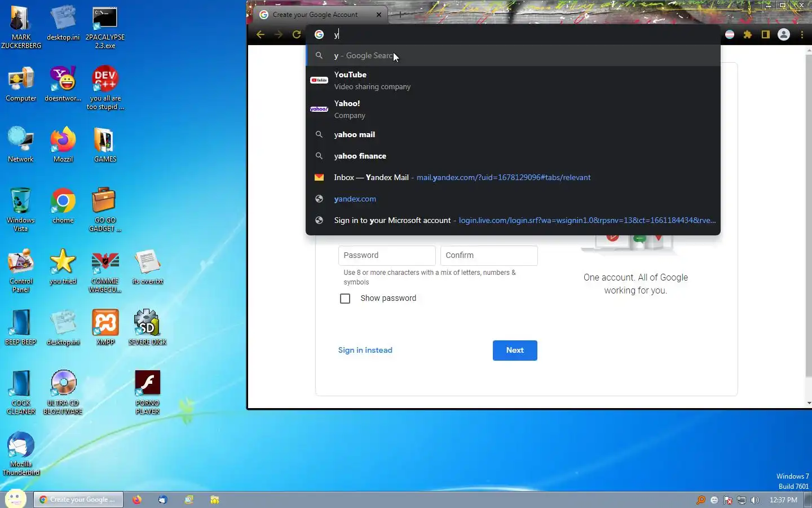
Task: Focus the Confirm password field
Action: pos(489,255)
